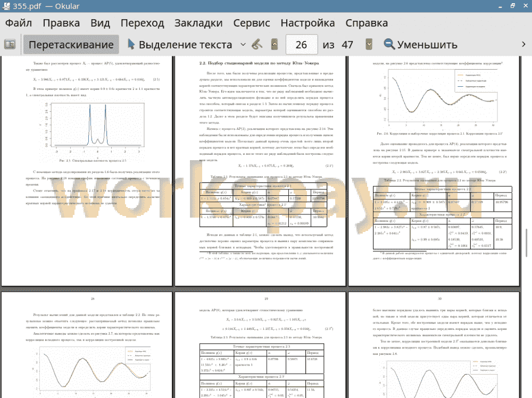Open the selection tool dropdown arrow

(x=243, y=45)
